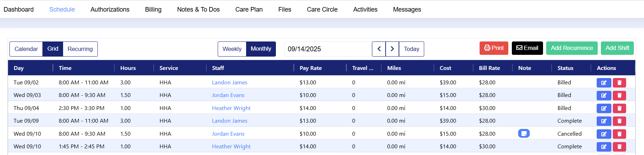Delete the Wed 09/03 Jordan Evans shift
The width and height of the screenshot is (644, 155).
point(619,96)
